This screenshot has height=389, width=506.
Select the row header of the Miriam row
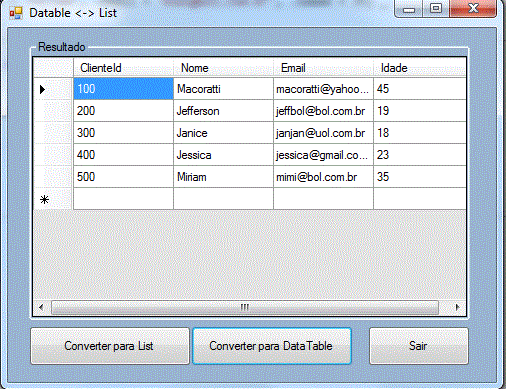pyautogui.click(x=53, y=177)
